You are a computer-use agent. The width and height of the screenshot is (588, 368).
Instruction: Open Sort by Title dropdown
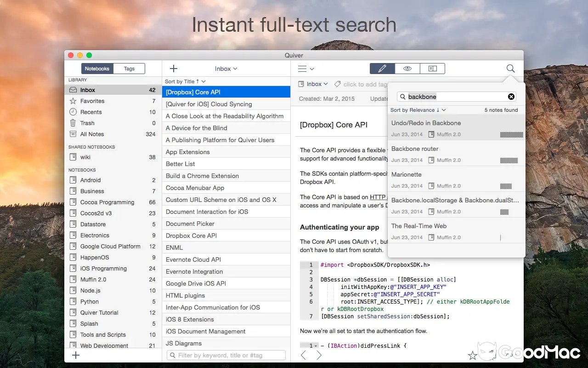(185, 81)
